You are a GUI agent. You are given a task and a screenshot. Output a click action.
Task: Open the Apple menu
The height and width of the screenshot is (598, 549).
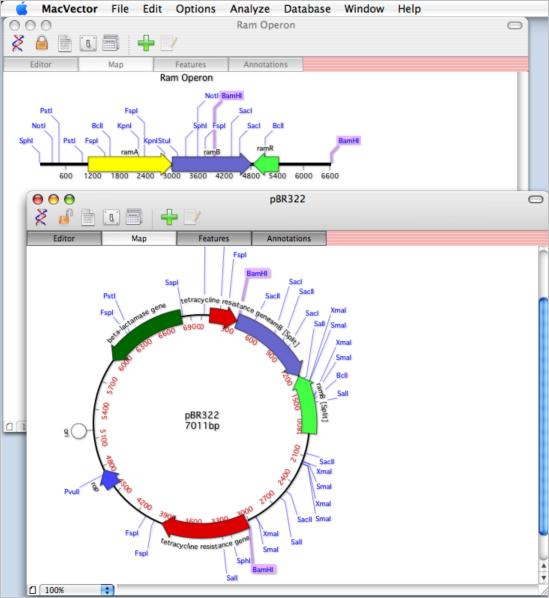[21, 8]
